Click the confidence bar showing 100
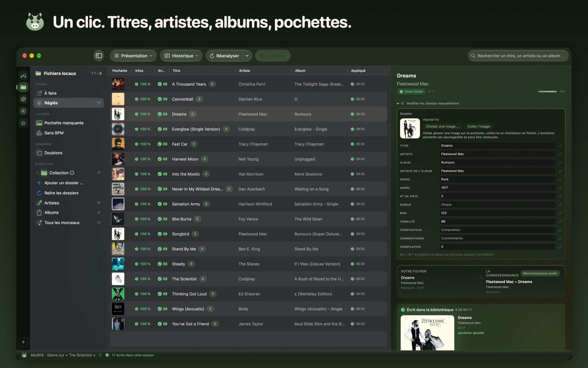Image resolution: width=588 pixels, height=368 pixels. 547,92
